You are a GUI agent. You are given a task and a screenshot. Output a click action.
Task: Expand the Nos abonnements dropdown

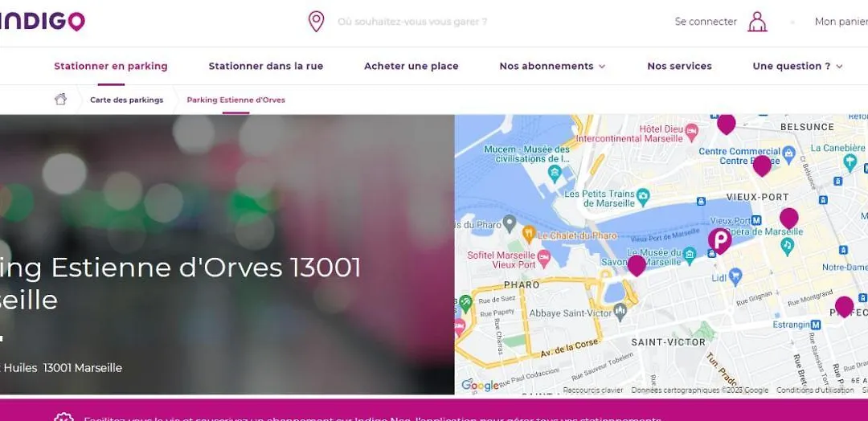(x=552, y=66)
